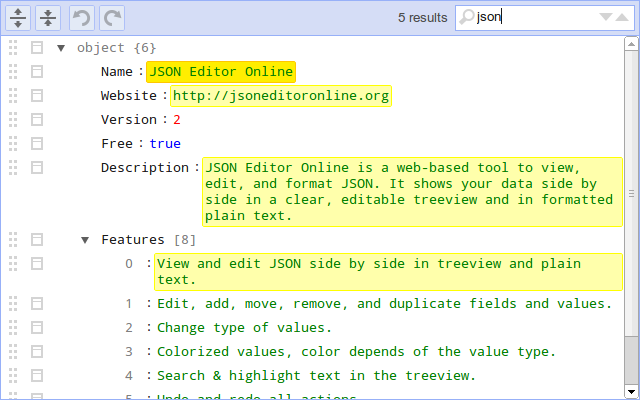Click 'Colorized values' feature text
The image size is (640, 400).
(x=356, y=351)
